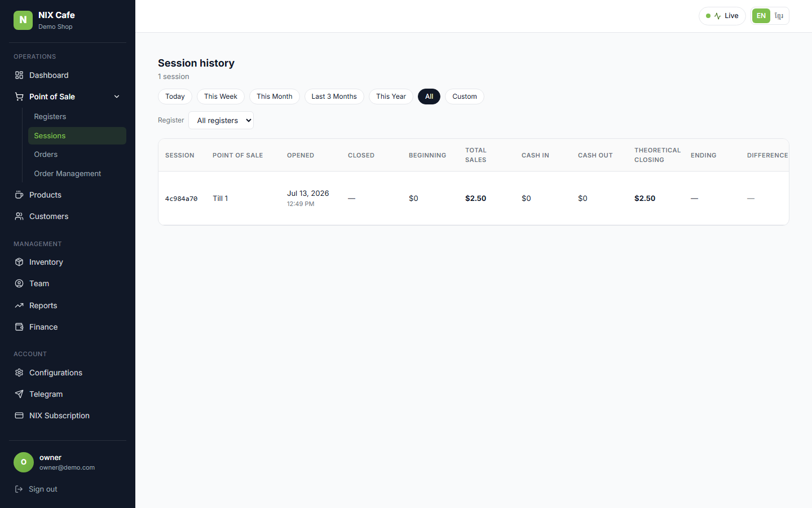Open the NIX Subscription page
This screenshot has height=508, width=812.
68,415
